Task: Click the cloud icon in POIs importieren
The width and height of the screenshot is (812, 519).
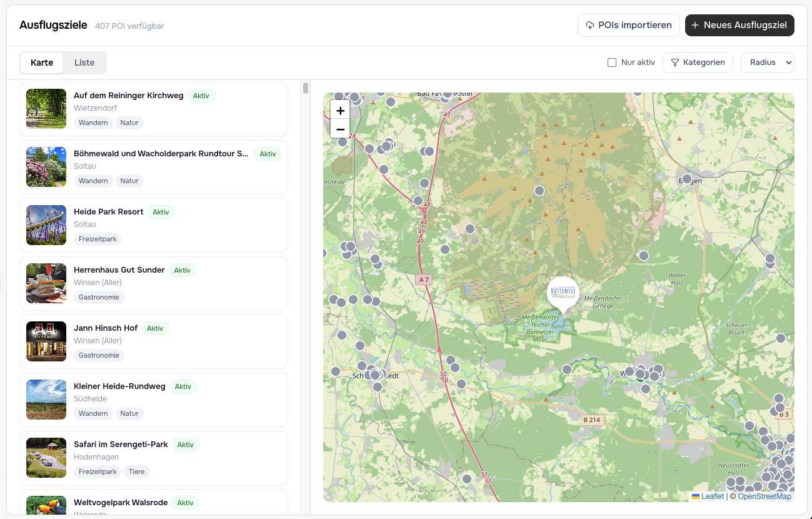Action: click(590, 26)
